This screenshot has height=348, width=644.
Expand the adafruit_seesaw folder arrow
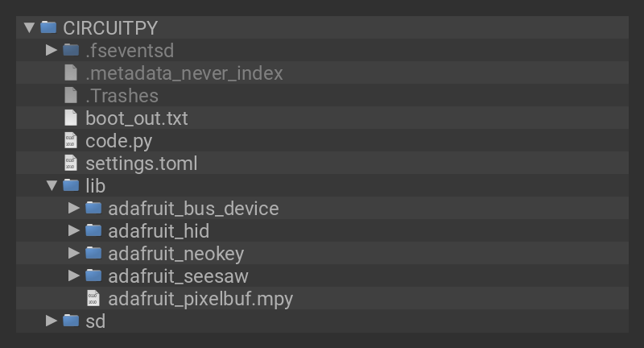pyautogui.click(x=74, y=275)
